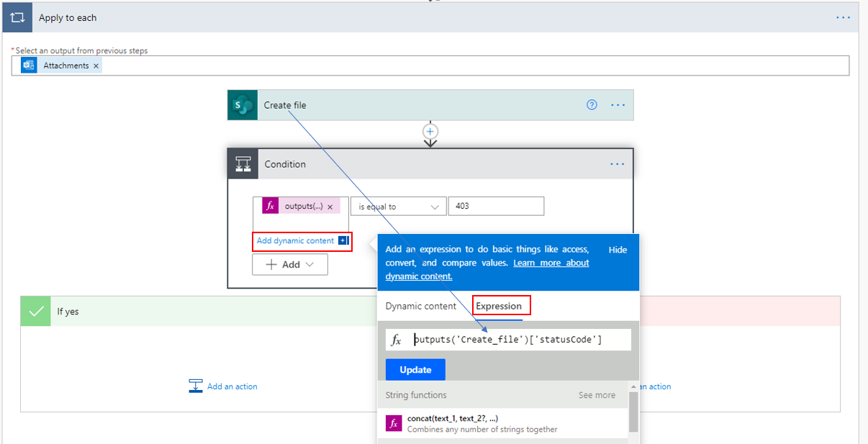Open Condition ellipsis menu
Screen dimensions: 868x444
point(618,164)
